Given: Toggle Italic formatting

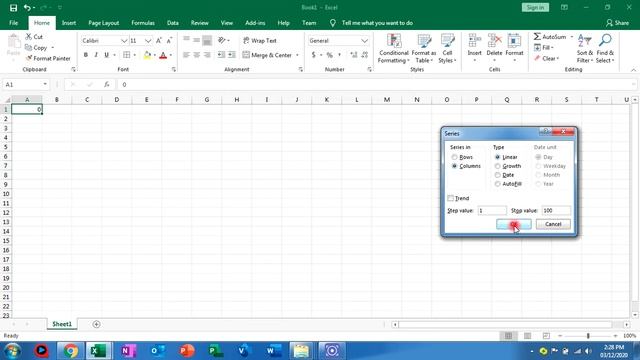Looking at the screenshot, I should coord(96,55).
